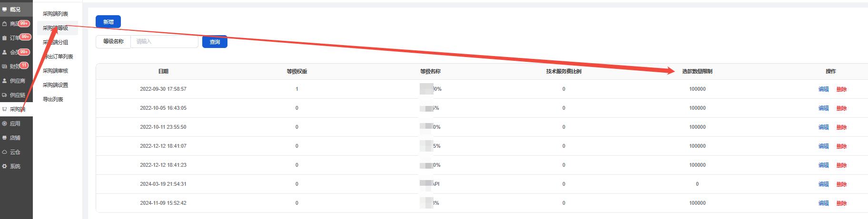The image size is (868, 219).
Task: Click the 云仓 cloud icon in sidebar
Action: tap(5, 152)
